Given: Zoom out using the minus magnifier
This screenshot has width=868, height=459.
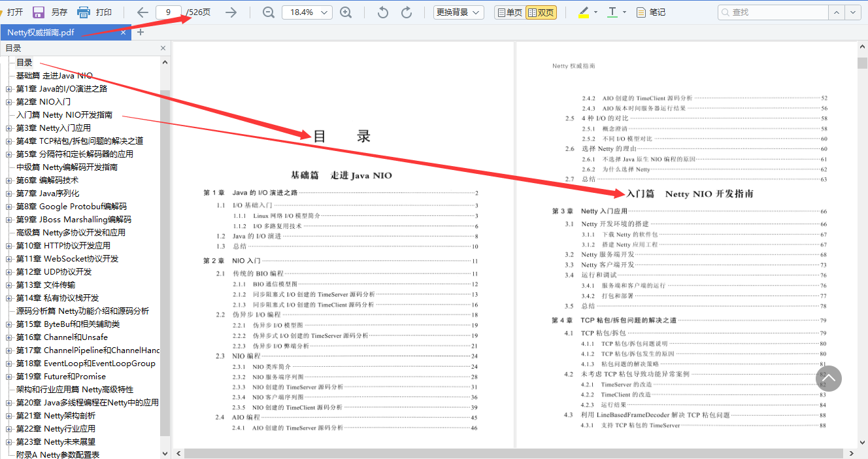Looking at the screenshot, I should coord(268,12).
